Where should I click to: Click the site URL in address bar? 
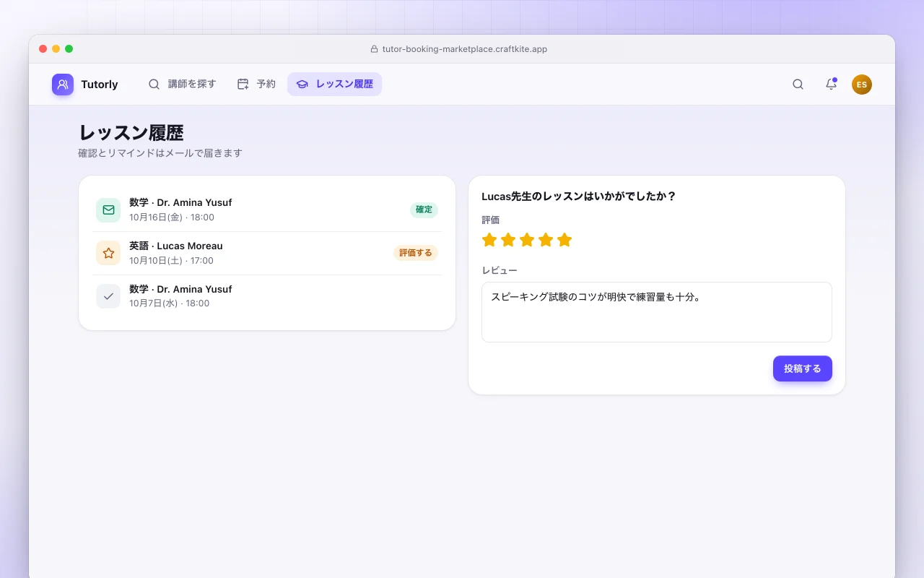point(465,49)
